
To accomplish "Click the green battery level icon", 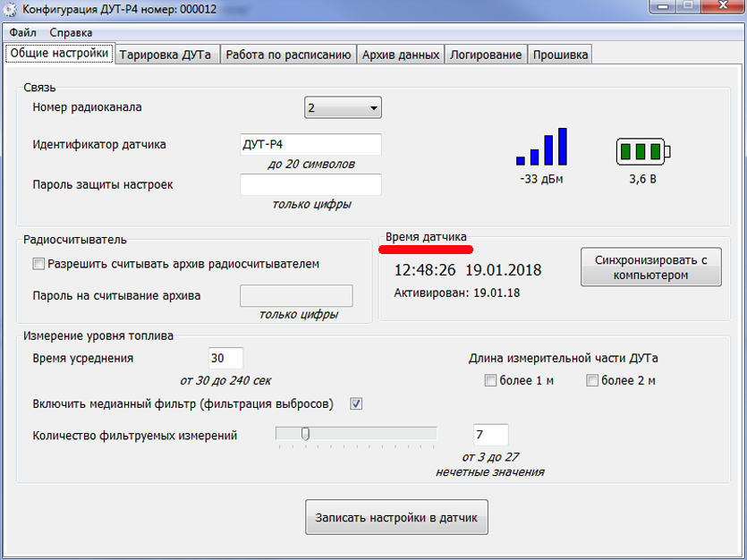I will tap(643, 151).
